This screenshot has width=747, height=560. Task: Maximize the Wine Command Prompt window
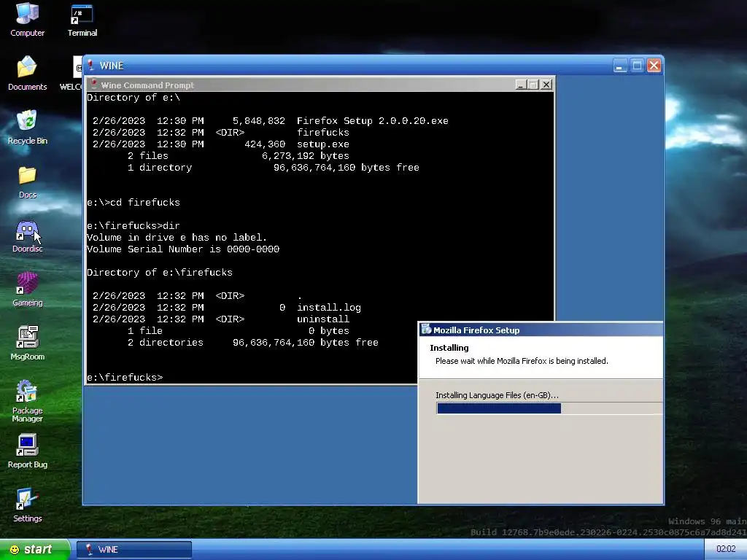[x=533, y=85]
